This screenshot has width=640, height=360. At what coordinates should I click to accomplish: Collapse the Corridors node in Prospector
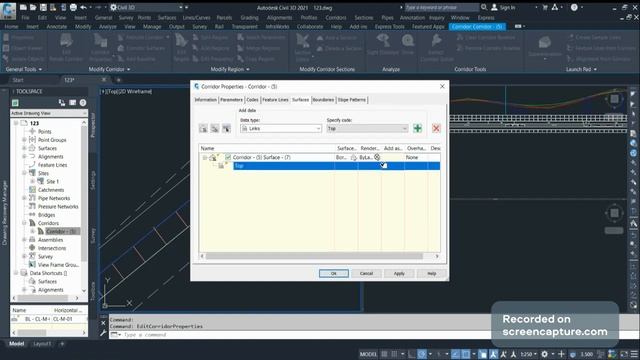pyautogui.click(x=24, y=223)
